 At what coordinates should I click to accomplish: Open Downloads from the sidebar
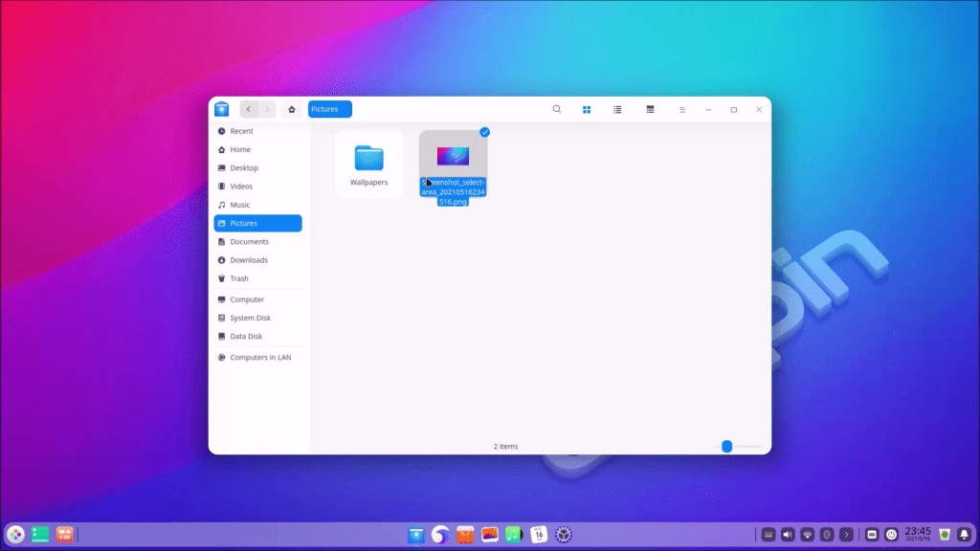point(248,260)
